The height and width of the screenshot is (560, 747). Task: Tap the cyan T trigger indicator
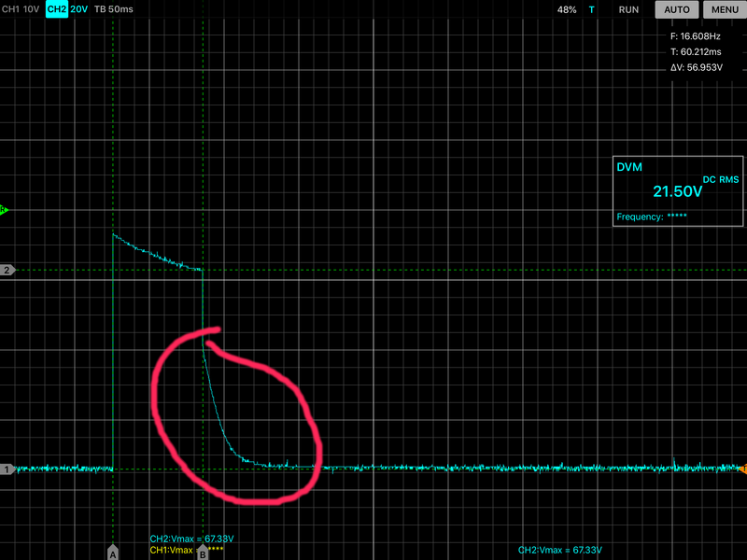tap(592, 9)
